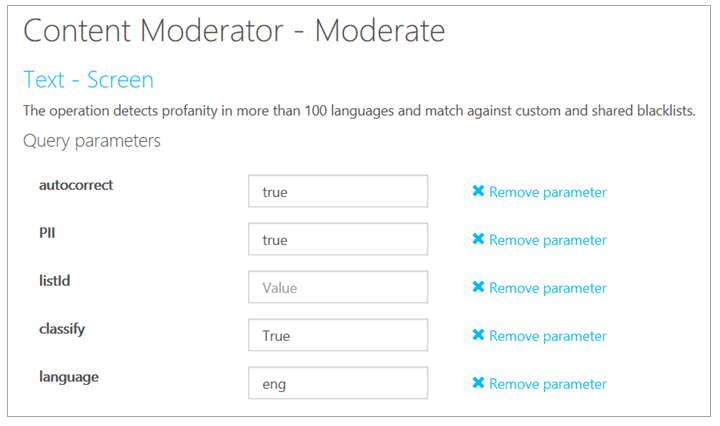Click the Content Moderator - Moderate title
The height and width of the screenshot is (426, 720).
point(233,31)
